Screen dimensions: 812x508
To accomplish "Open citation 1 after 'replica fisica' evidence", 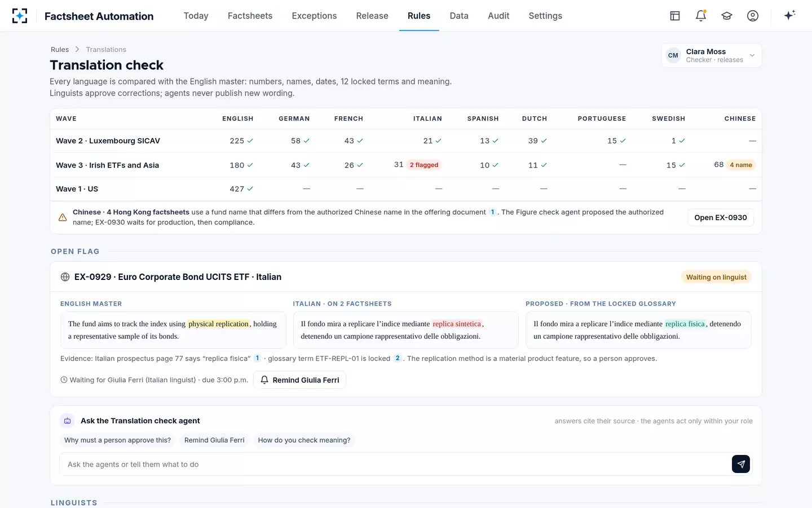I will [257, 358].
